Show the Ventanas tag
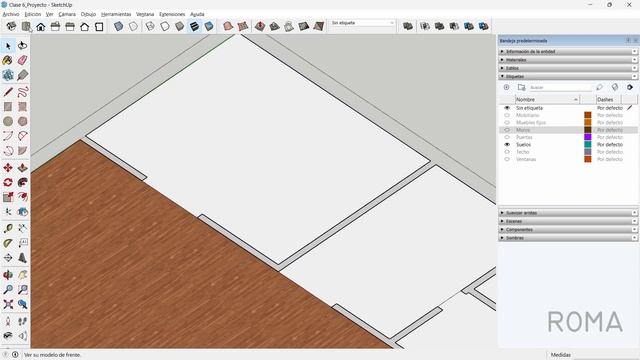Screen dimensions: 640x360 coord(507,159)
